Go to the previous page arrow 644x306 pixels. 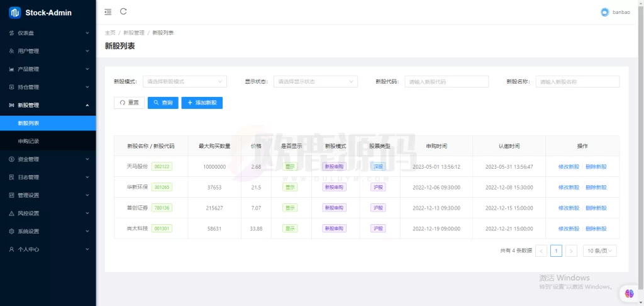coord(541,251)
